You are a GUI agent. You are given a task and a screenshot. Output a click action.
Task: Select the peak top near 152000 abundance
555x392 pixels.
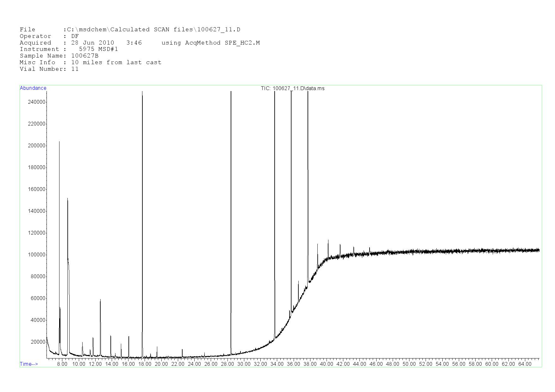point(67,199)
